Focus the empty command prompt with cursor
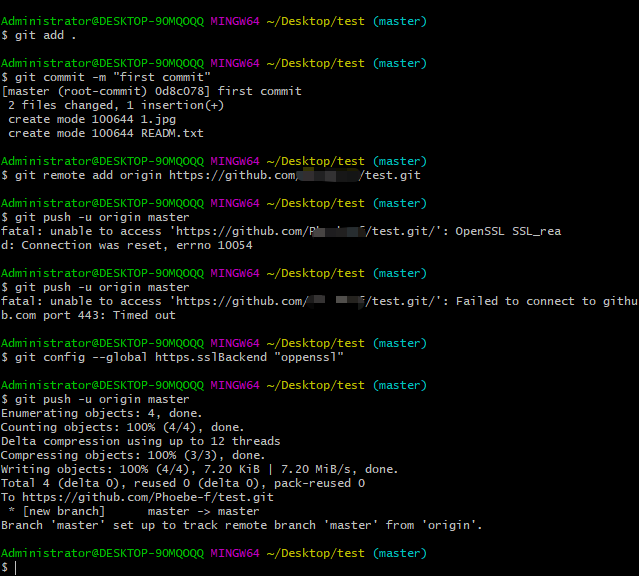 (9, 567)
